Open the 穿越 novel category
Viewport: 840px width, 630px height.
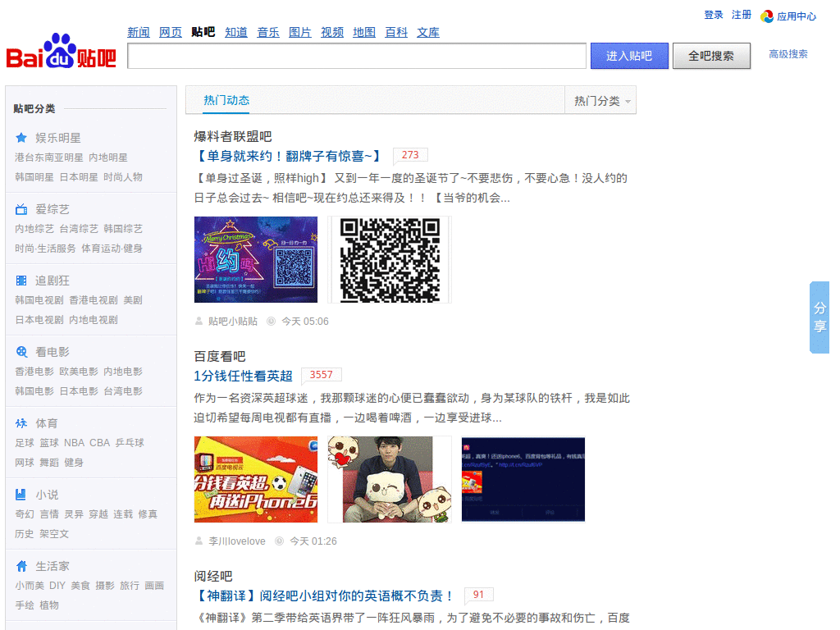pyautogui.click(x=98, y=514)
